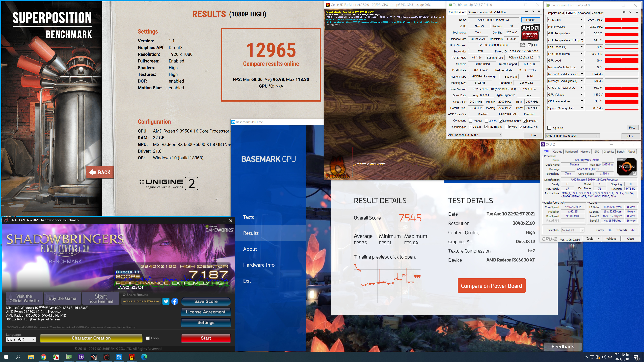Screen dimensions: 644x362
Task: Expand the Fan Speed (RPM) sensor dropdown
Action: 581,54
